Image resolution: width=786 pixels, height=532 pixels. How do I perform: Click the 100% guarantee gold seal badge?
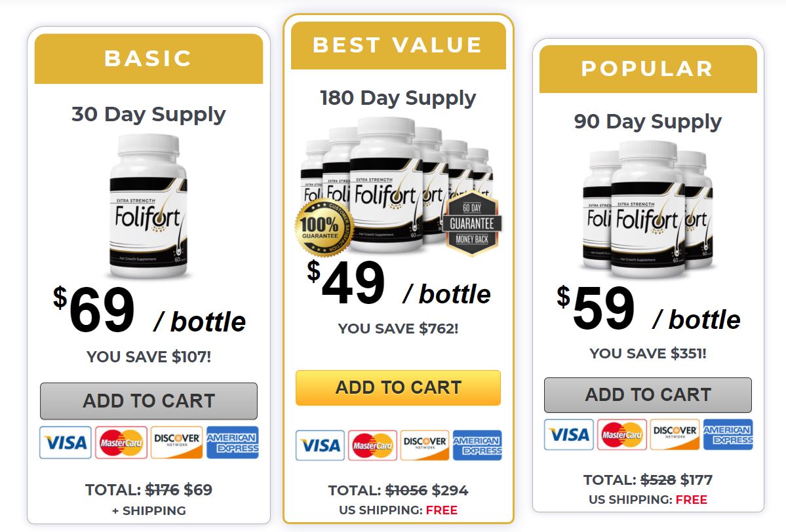tap(323, 227)
